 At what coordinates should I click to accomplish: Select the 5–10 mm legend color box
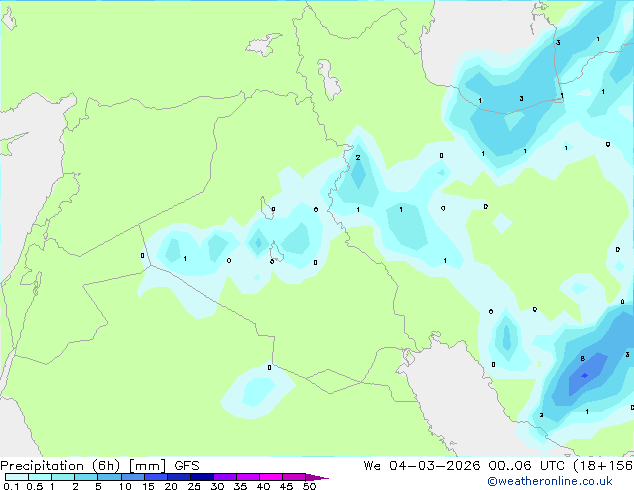point(109,477)
